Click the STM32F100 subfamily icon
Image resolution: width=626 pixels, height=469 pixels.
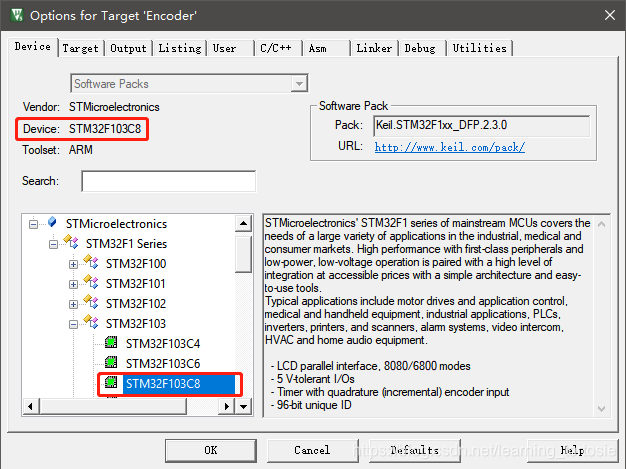[91, 261]
